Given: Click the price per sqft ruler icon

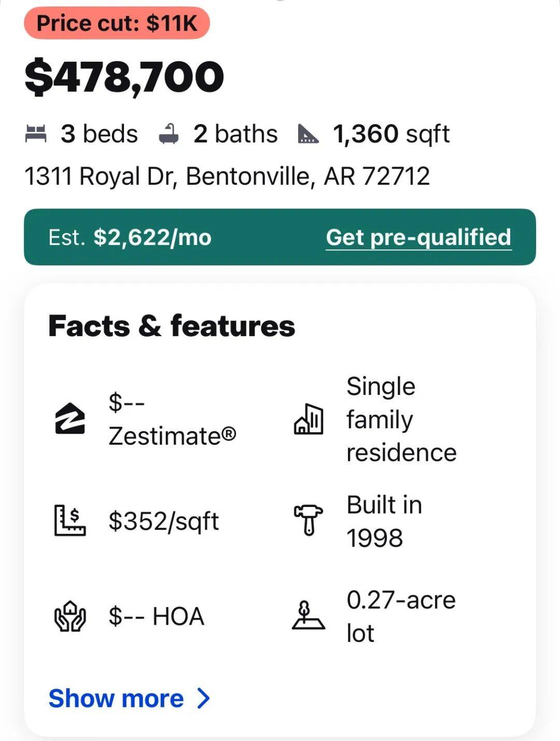Looking at the screenshot, I should (x=70, y=520).
